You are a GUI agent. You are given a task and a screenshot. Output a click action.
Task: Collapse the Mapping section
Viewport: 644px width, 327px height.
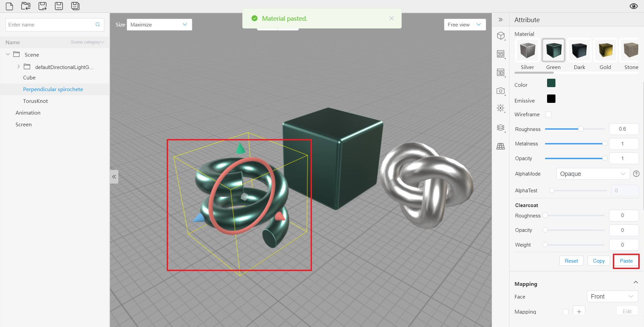click(x=636, y=282)
